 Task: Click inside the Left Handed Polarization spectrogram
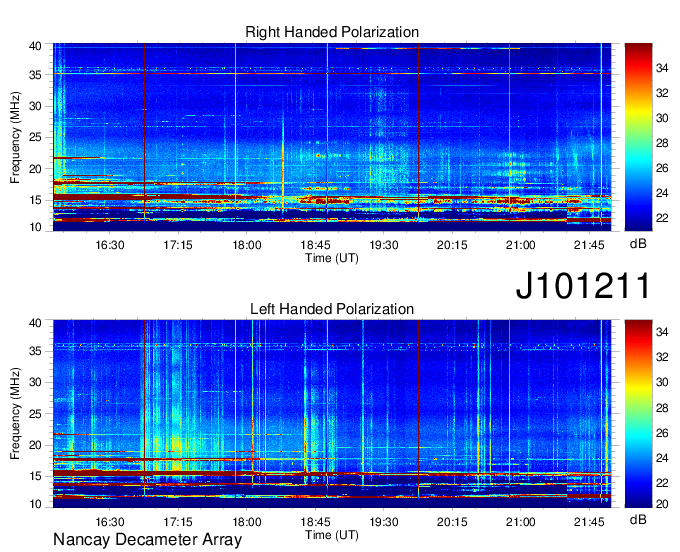(332, 414)
